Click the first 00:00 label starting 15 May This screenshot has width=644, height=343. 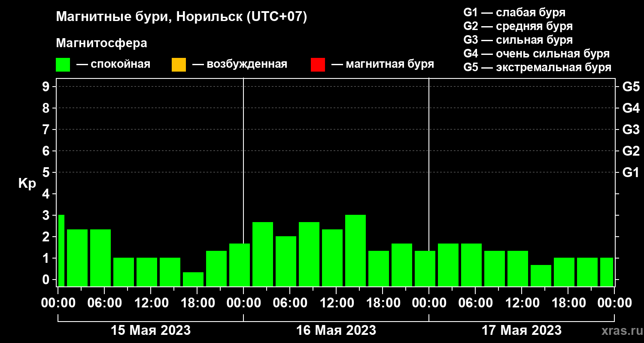(x=58, y=303)
